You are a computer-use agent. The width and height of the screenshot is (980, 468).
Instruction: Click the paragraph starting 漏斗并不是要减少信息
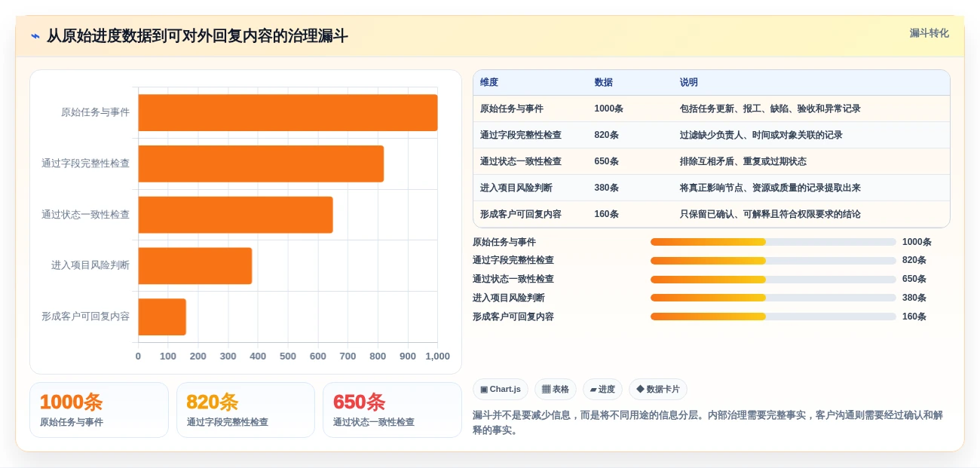pos(708,423)
